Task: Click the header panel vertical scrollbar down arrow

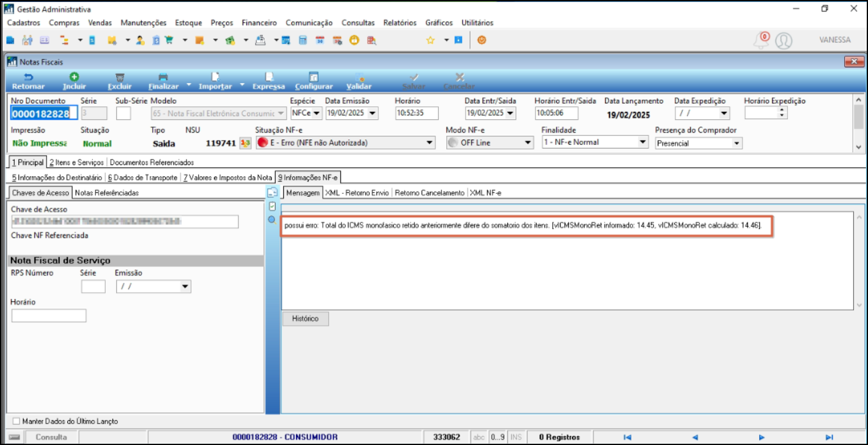Action: click(x=859, y=147)
